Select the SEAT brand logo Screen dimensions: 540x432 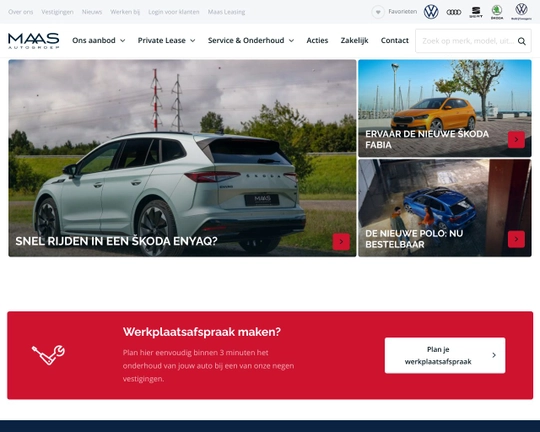[476, 12]
